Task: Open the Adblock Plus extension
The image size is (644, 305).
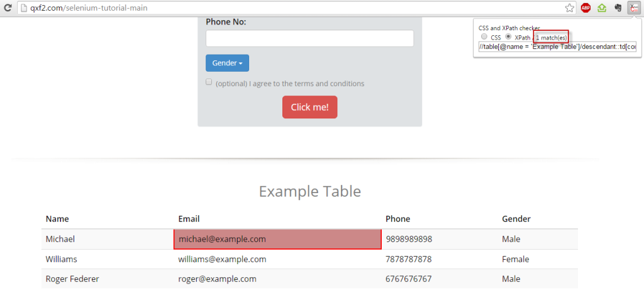Action: pyautogui.click(x=586, y=8)
